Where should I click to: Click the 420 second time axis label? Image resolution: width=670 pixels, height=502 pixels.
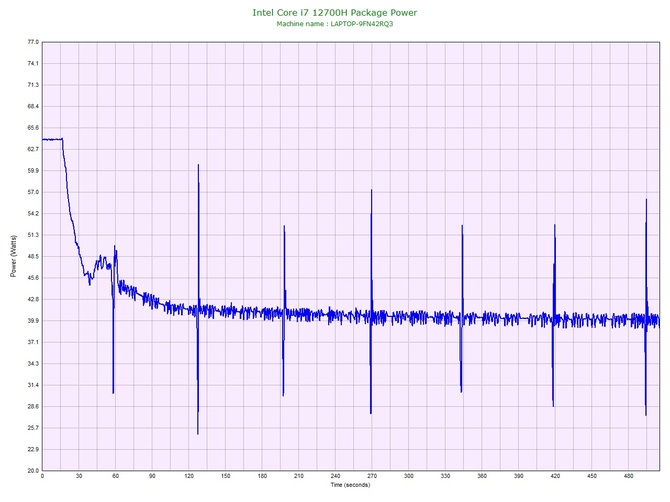(x=555, y=476)
